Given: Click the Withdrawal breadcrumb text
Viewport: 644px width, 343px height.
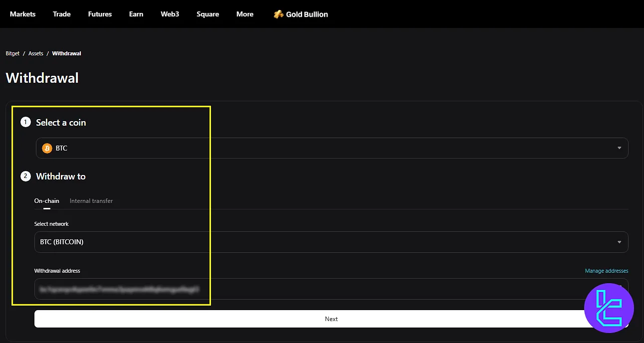Looking at the screenshot, I should point(66,53).
